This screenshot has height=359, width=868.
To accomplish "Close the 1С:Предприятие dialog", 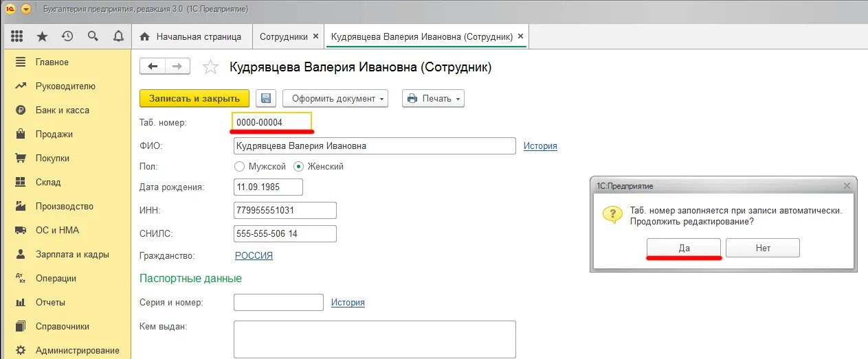I will point(847,185).
